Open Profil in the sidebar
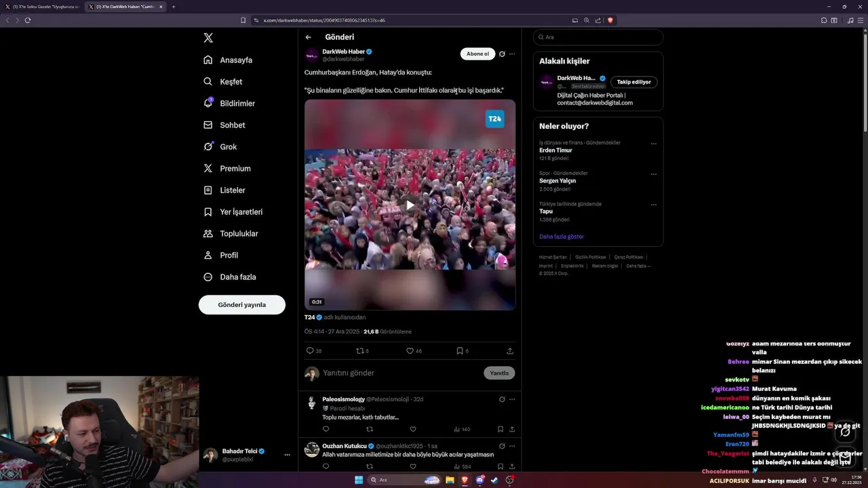Viewport: 868px width, 488px height. click(221, 255)
